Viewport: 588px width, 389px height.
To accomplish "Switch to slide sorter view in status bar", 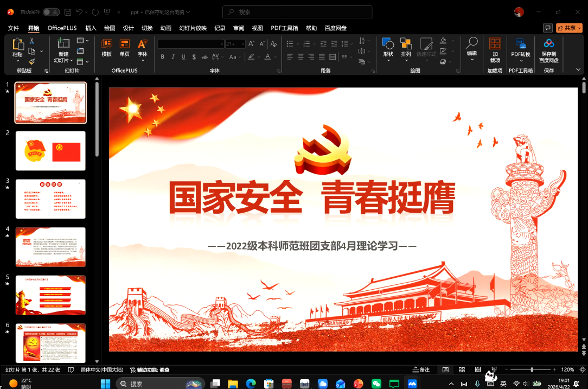I will pos(462,369).
